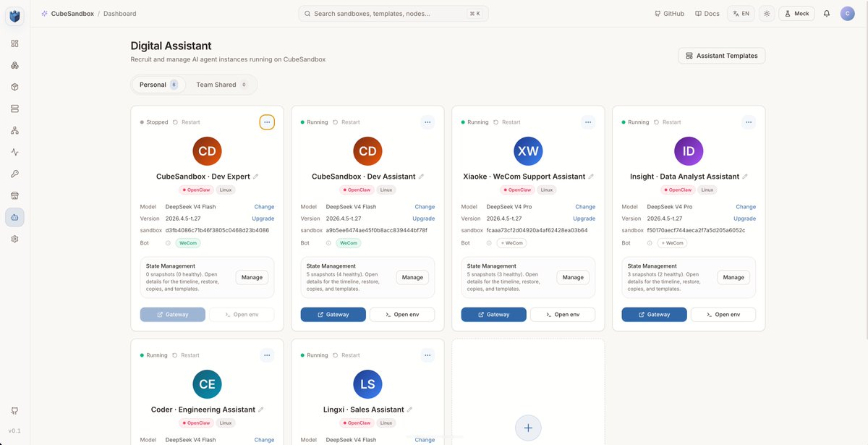868x445 pixels.
Task: Open more options on Insight card
Action: click(749, 122)
